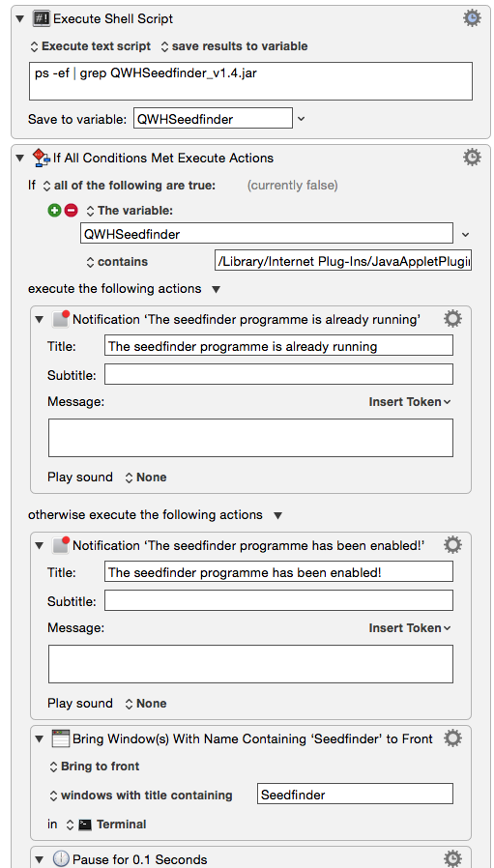This screenshot has width=494, height=868.
Task: Open gear menu for Execute Shell Script action
Action: click(x=472, y=18)
